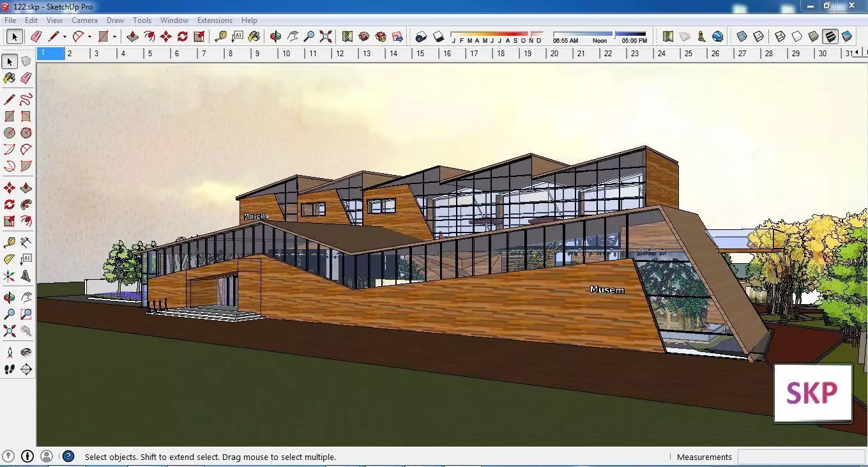Switch to Monochrome face style
The image size is (868, 467).
coord(847,36)
